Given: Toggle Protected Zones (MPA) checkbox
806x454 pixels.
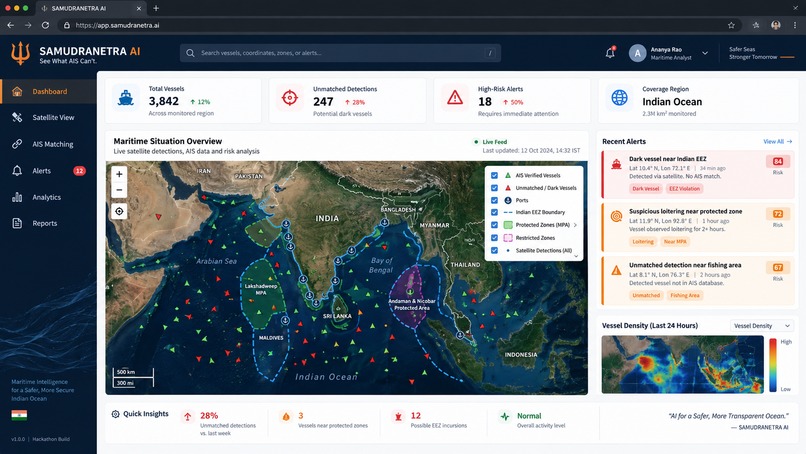Looking at the screenshot, I should pos(494,225).
